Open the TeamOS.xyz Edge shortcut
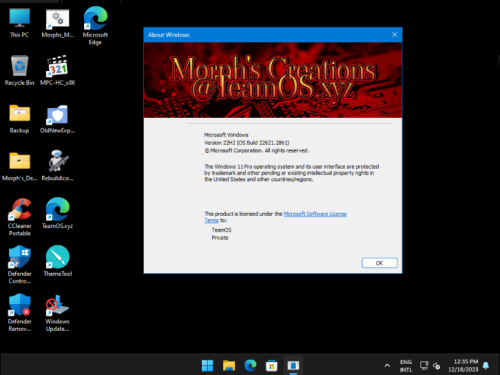Image resolution: width=500 pixels, height=375 pixels. point(57,213)
